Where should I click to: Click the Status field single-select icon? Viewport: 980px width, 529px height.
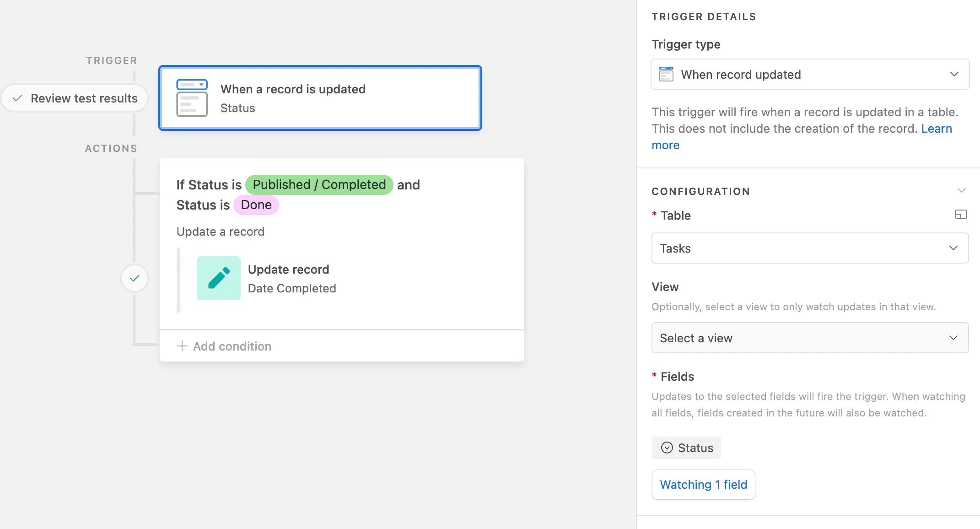point(667,448)
